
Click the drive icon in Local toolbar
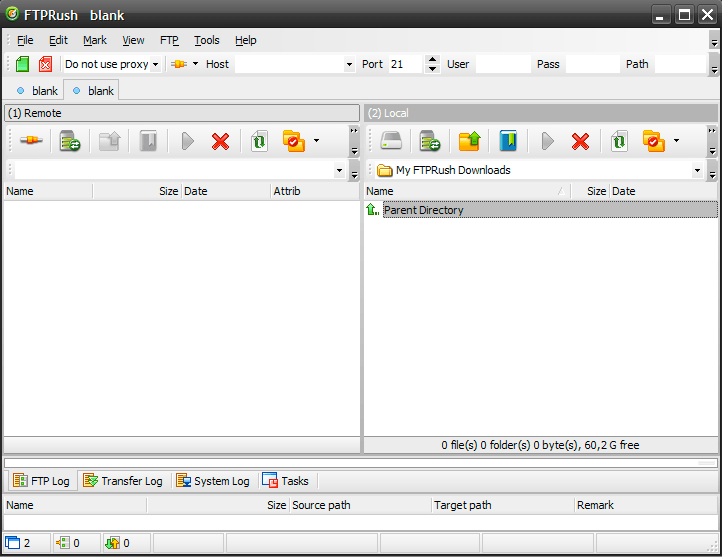(391, 141)
